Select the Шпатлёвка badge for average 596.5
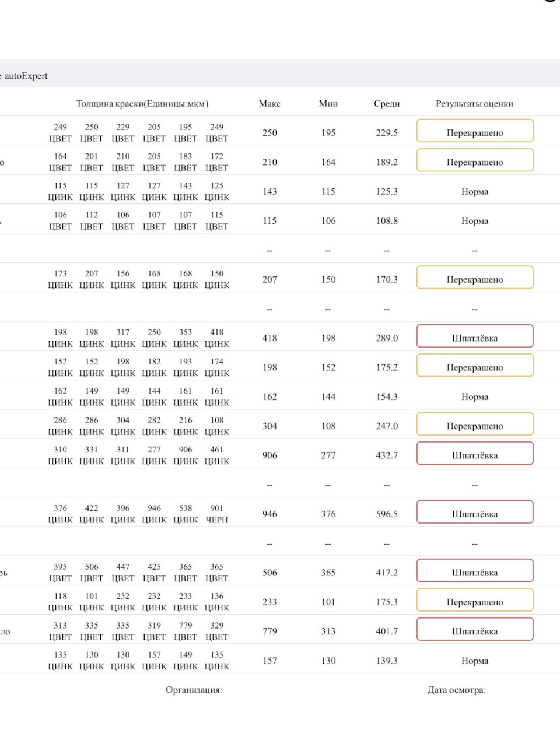This screenshot has height=730, width=560. [475, 513]
